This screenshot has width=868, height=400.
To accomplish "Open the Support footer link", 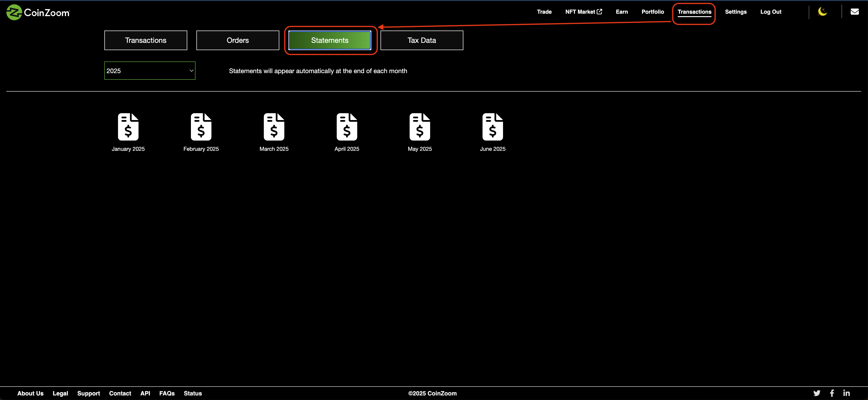I will click(x=89, y=393).
